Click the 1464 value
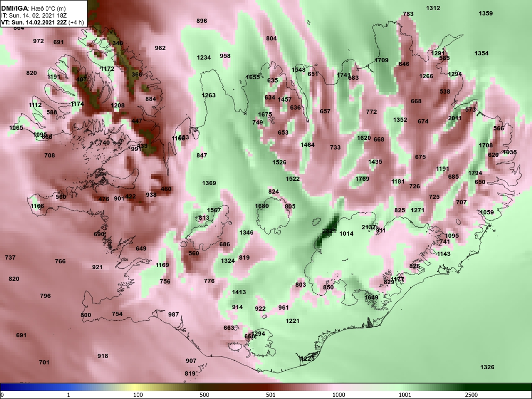 tap(307, 145)
